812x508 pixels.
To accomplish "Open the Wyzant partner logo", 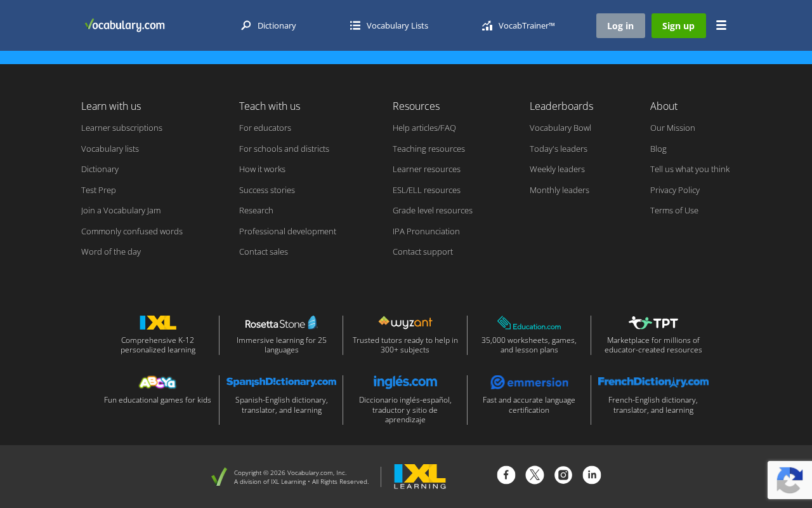I will [405, 323].
